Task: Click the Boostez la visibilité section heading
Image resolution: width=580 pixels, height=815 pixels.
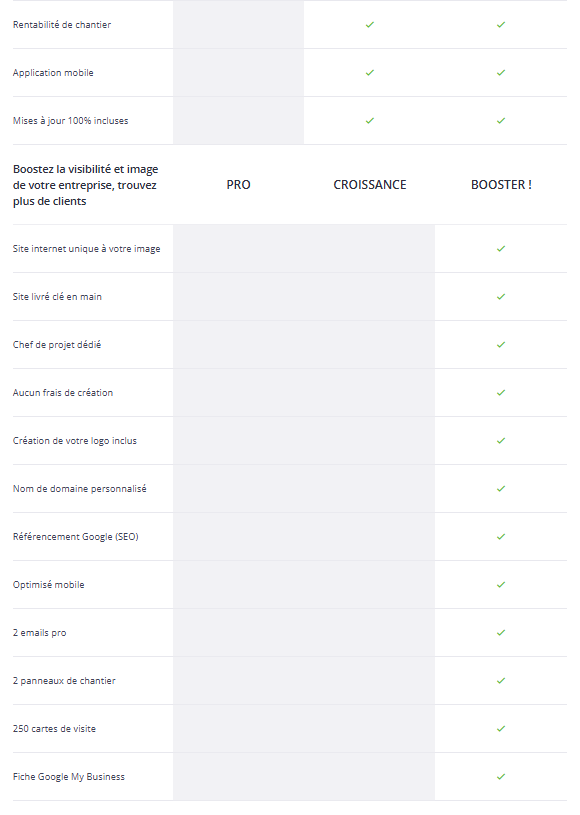Action: pyautogui.click(x=86, y=185)
